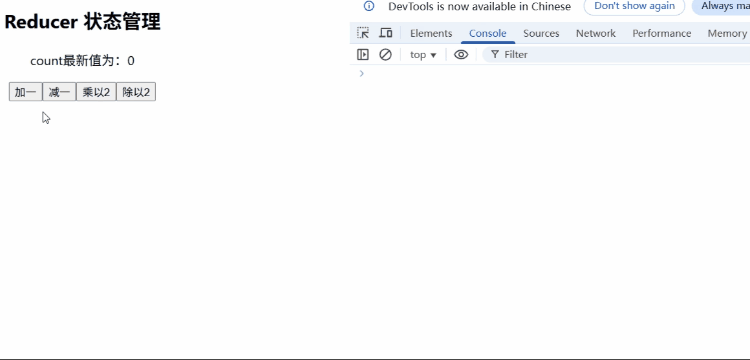Click the count最新值为：0 text
This screenshot has height=360, width=750.
pyautogui.click(x=82, y=61)
